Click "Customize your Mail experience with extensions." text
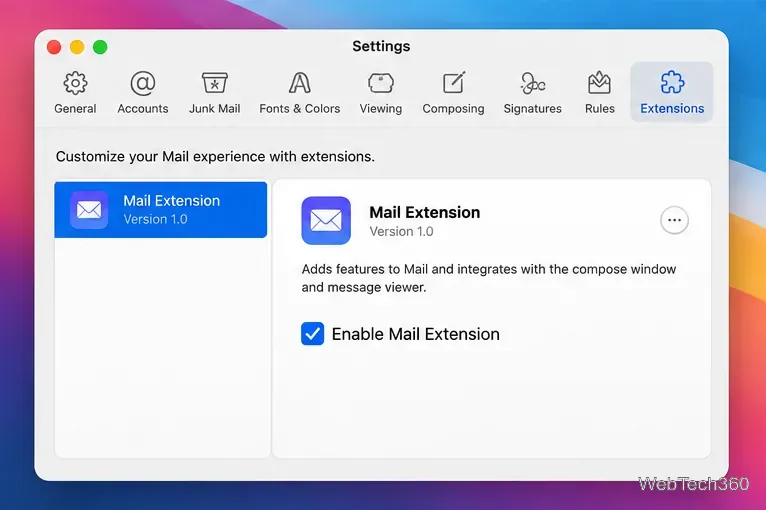Screen dimensions: 766x510 pos(215,156)
